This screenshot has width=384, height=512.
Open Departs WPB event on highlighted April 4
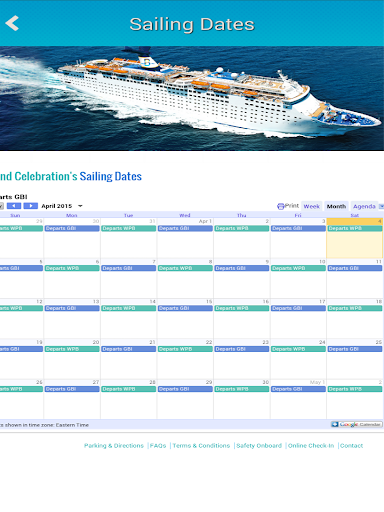355,228
